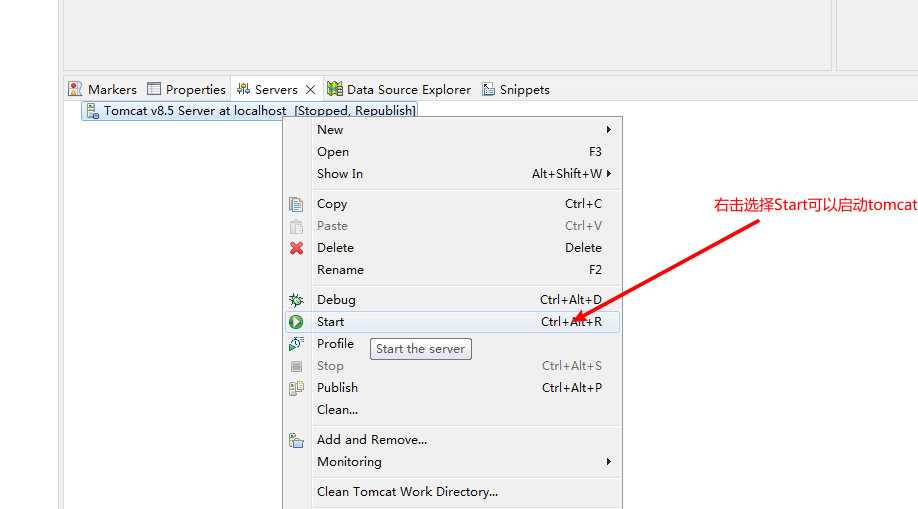Click the Data Source Explorer icon
Screen dimensions: 918x509
[x=335, y=88]
